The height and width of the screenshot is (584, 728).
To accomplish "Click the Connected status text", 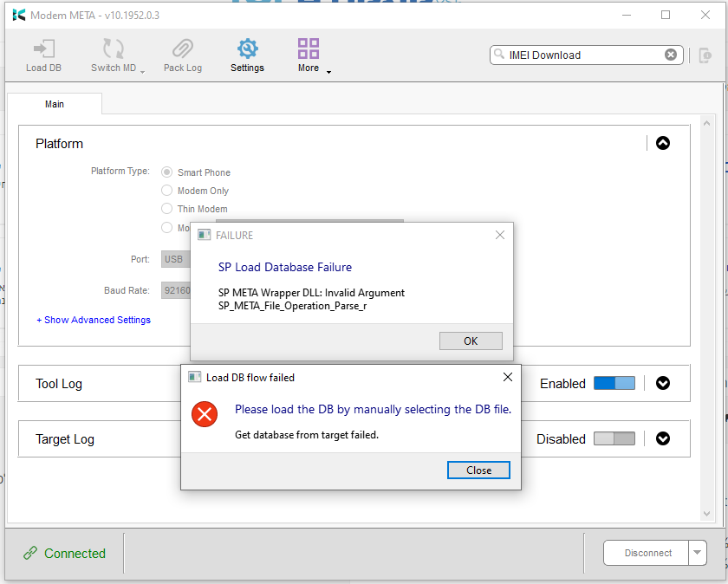I will (75, 553).
